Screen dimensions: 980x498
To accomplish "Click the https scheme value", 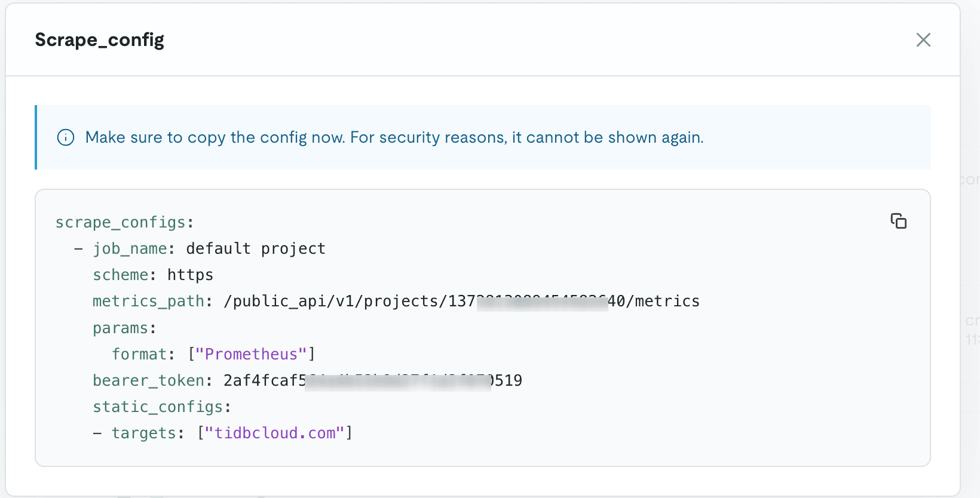I will coord(190,275).
